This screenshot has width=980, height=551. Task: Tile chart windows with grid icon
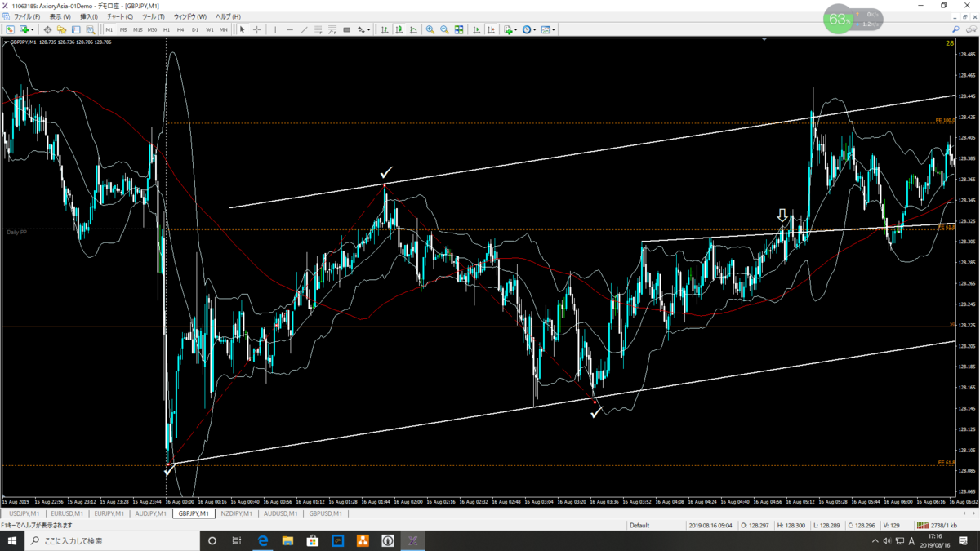point(459,29)
